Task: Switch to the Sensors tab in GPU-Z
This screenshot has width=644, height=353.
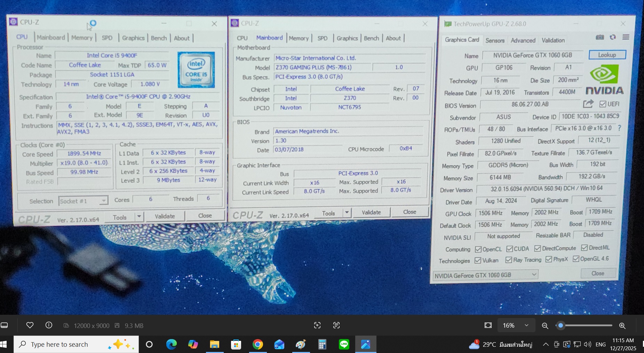Action: click(495, 40)
